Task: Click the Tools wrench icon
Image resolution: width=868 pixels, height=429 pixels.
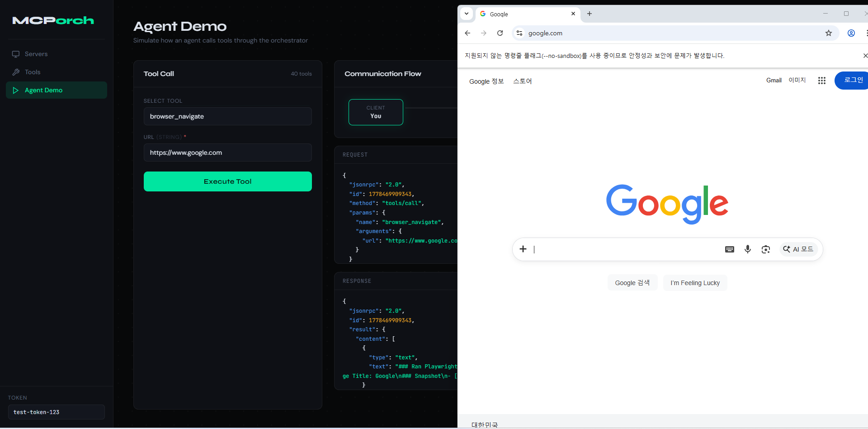Action: coord(16,72)
